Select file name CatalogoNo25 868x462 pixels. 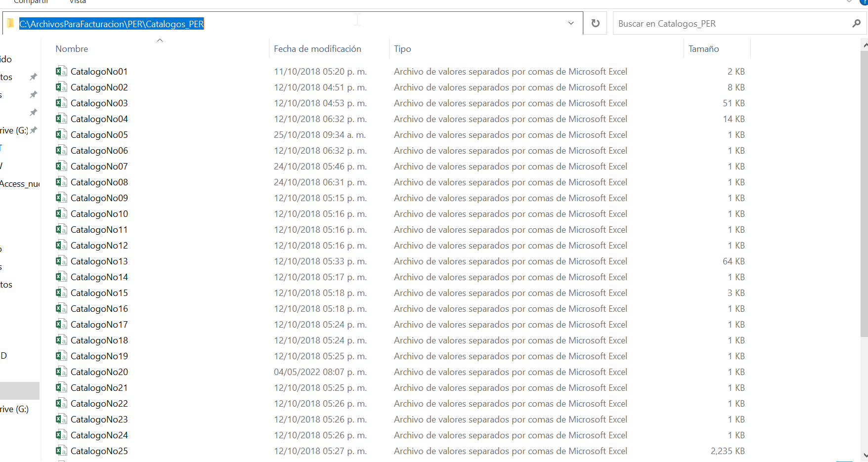[x=99, y=451]
